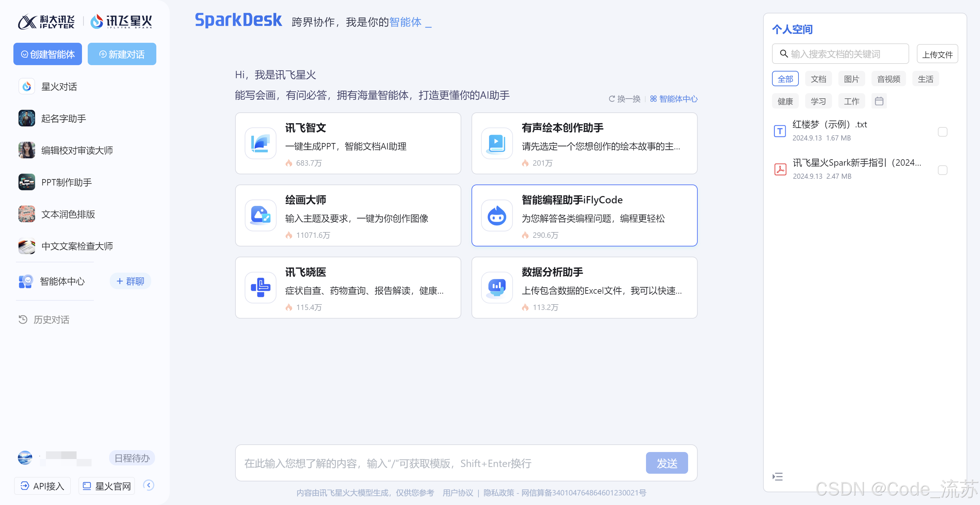Click the 智能体中心 sidebar icon
The image size is (980, 505).
click(x=26, y=281)
